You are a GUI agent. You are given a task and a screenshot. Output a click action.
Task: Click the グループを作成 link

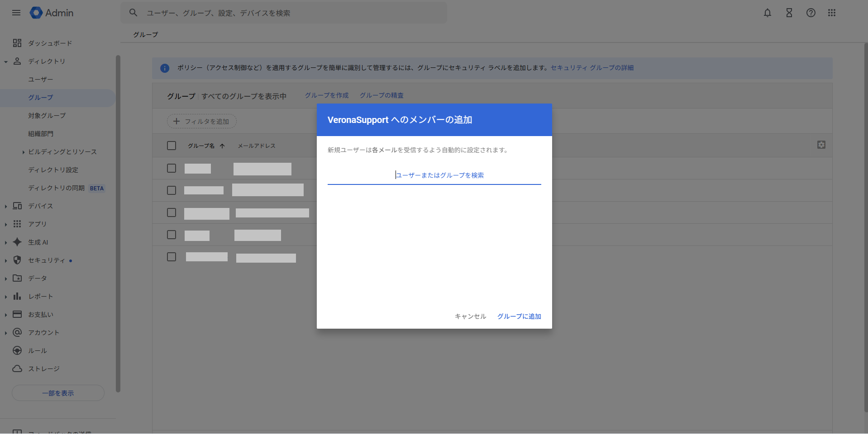(327, 95)
